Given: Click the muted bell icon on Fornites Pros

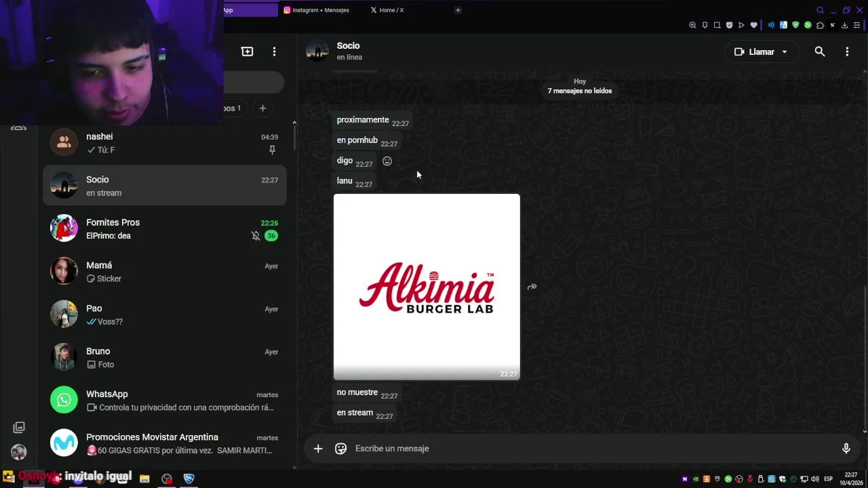Looking at the screenshot, I should 256,236.
